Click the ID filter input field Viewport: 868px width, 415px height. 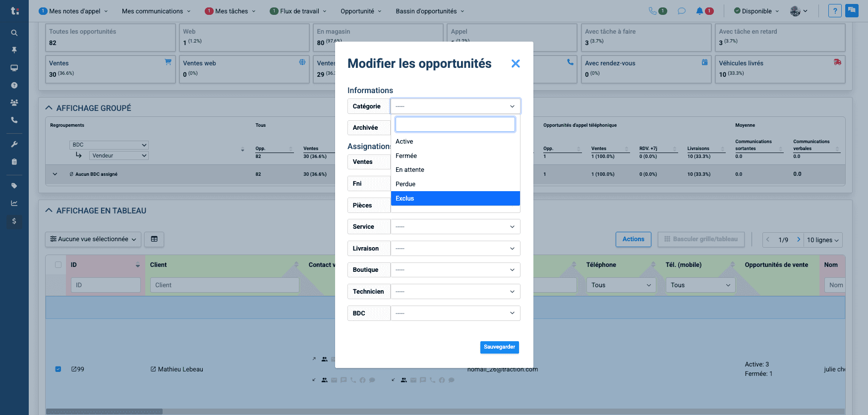(106, 285)
